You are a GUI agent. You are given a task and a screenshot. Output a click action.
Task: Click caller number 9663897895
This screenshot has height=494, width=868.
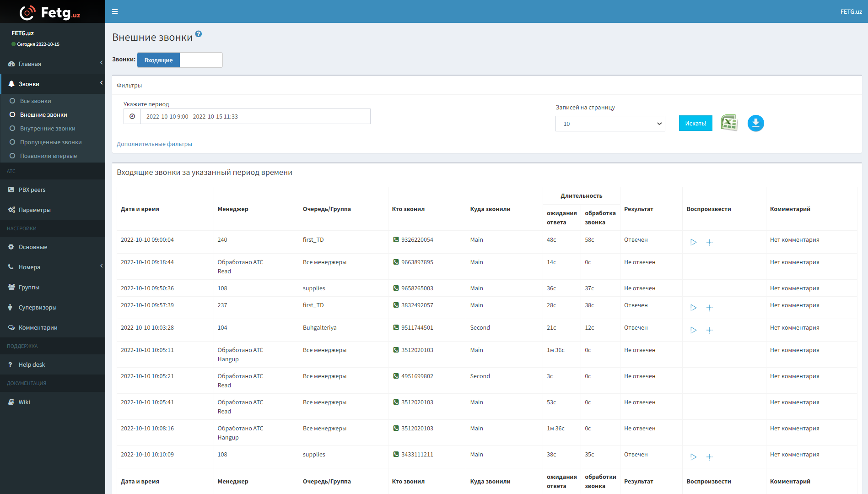417,262
